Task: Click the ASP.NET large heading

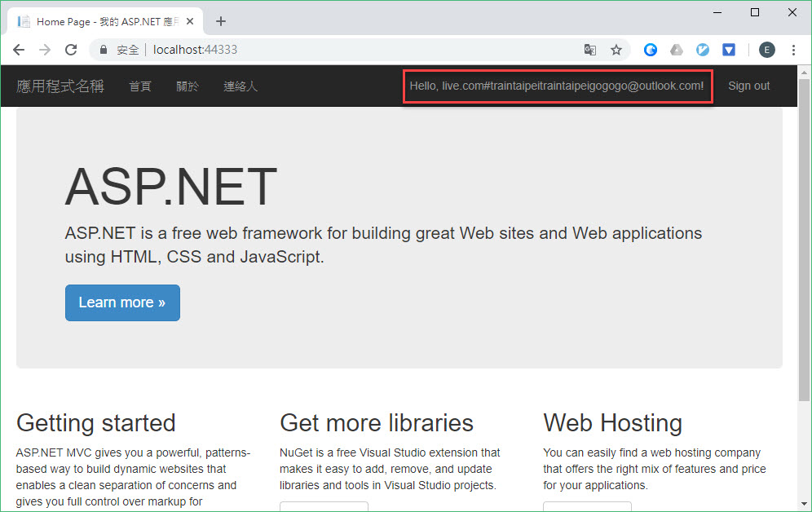Action: pyautogui.click(x=171, y=187)
